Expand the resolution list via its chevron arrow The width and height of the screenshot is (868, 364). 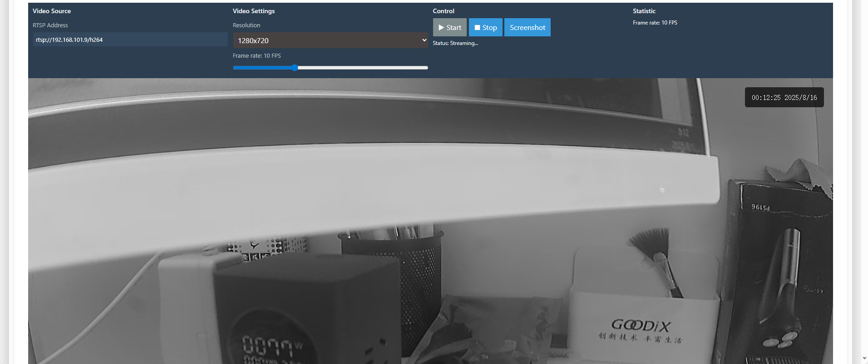tap(424, 40)
